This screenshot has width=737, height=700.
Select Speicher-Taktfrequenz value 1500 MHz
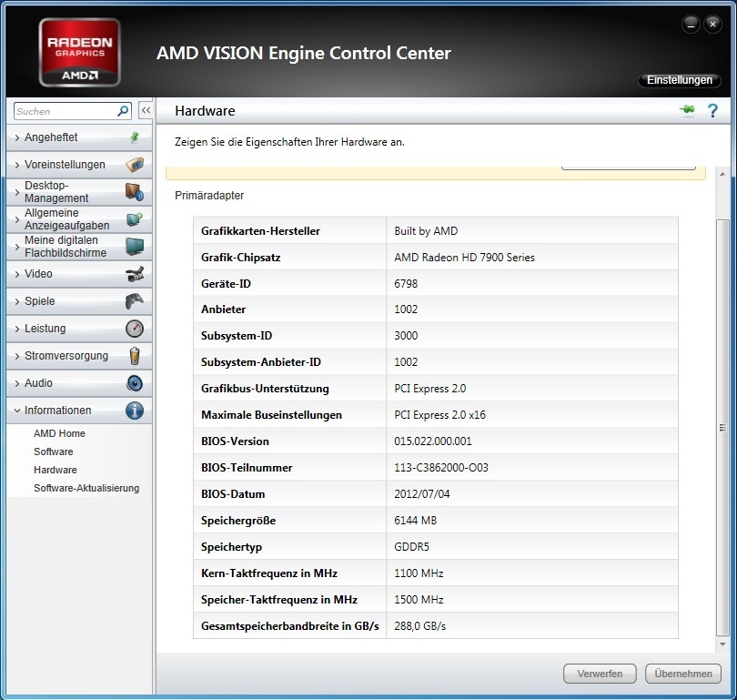click(x=419, y=599)
